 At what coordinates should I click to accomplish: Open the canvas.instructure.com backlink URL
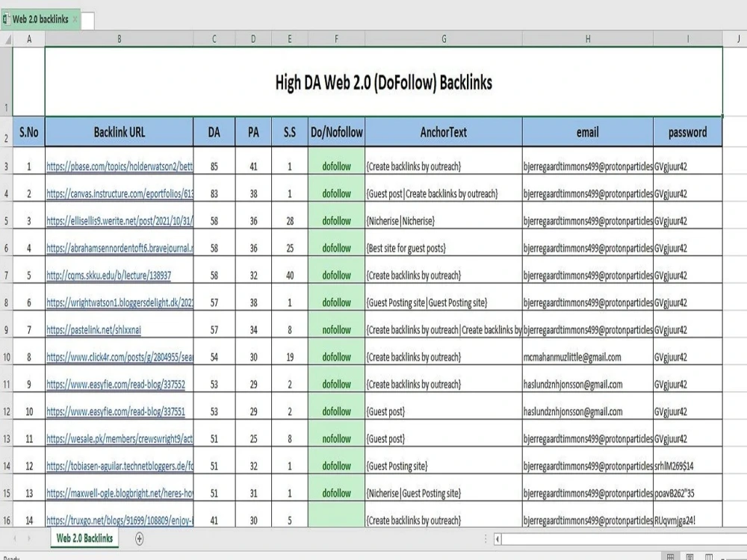pos(120,193)
